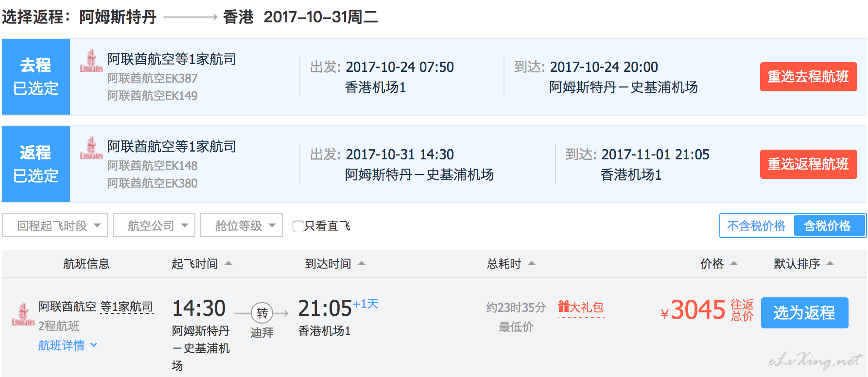Click 重选去程航班 reselect outbound button
The width and height of the screenshot is (868, 377).
808,77
